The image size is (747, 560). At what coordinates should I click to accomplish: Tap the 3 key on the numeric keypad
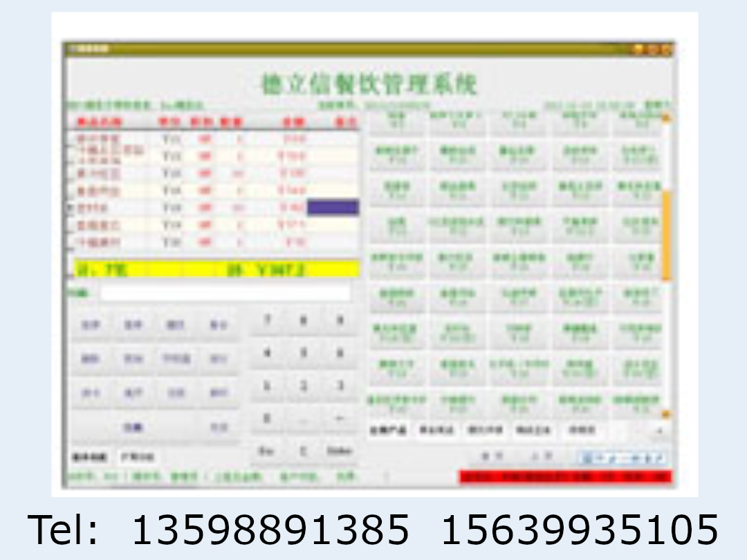click(340, 386)
